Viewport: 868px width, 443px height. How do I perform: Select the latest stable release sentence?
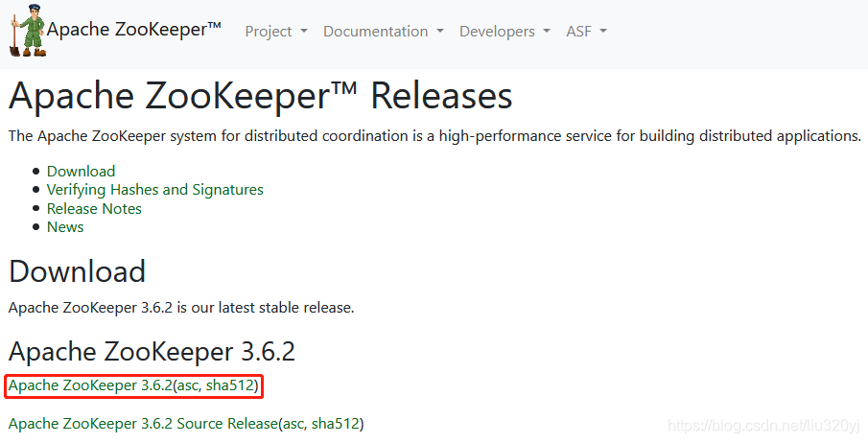pos(181,308)
